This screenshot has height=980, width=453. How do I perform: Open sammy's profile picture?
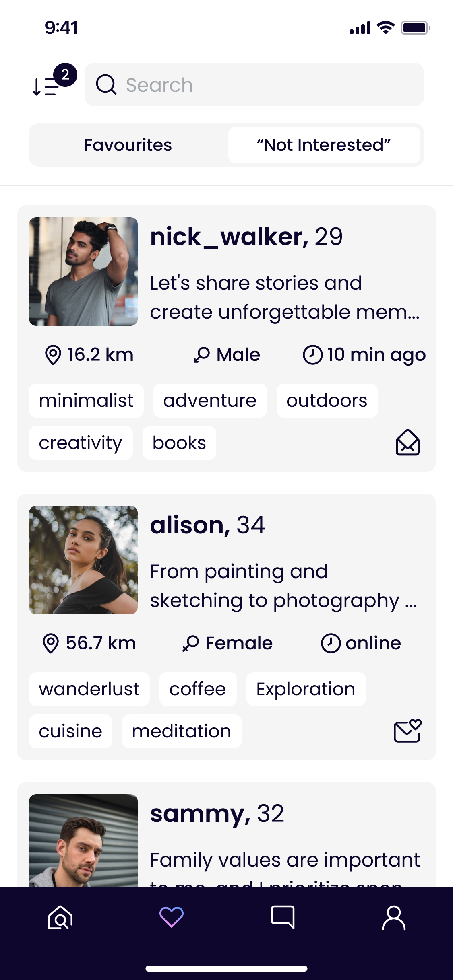tap(83, 840)
